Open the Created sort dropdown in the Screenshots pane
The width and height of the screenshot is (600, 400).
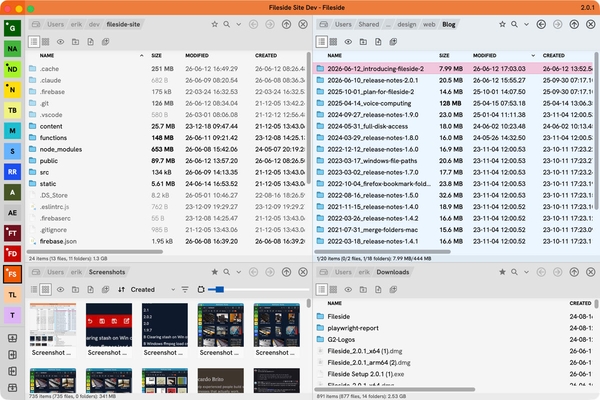click(x=152, y=290)
